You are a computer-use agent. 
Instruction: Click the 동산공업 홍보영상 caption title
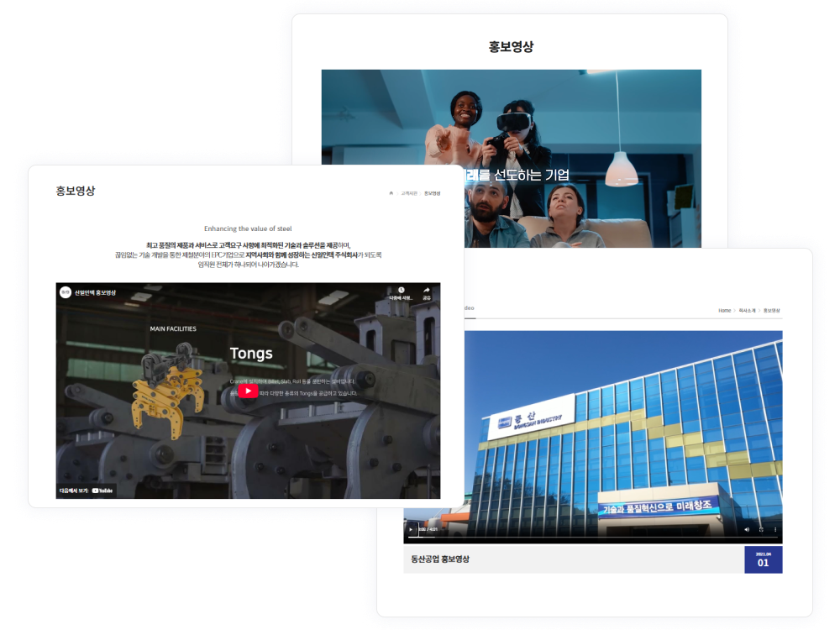[440, 559]
